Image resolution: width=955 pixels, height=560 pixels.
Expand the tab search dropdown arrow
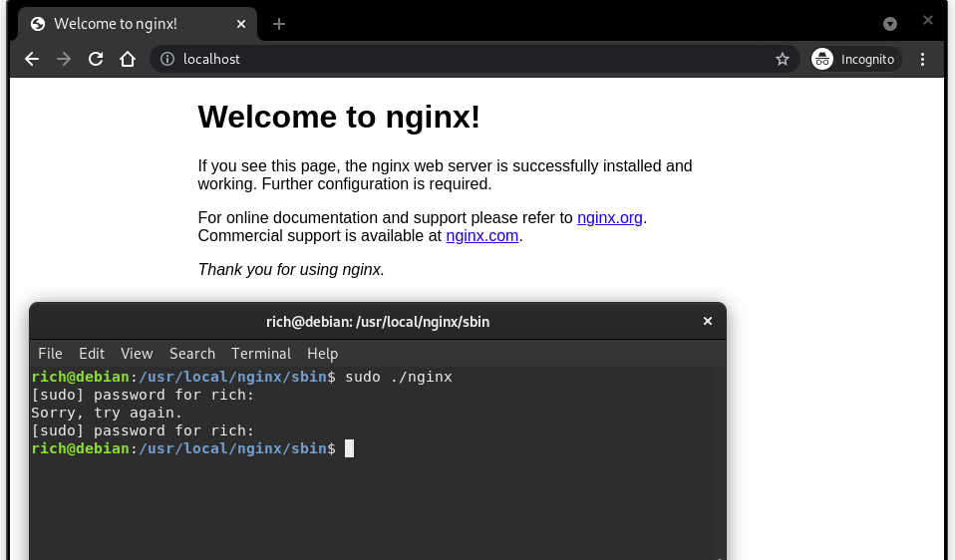point(890,24)
